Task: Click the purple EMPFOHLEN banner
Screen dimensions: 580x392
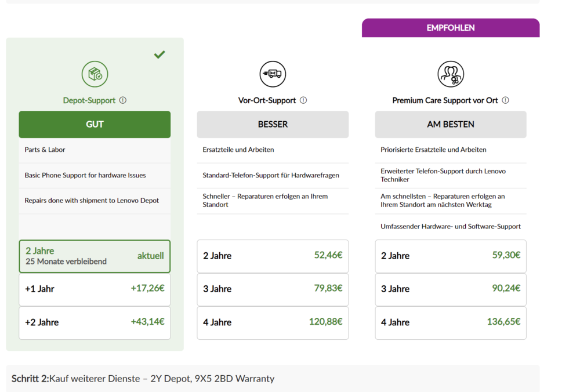Action: [451, 28]
